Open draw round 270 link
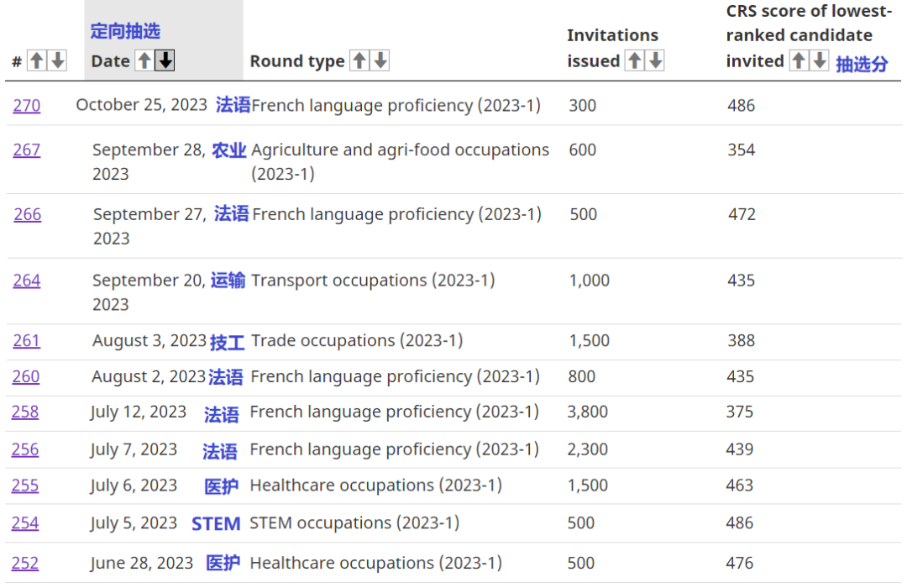Viewport: 907px width, 588px height. click(x=26, y=106)
